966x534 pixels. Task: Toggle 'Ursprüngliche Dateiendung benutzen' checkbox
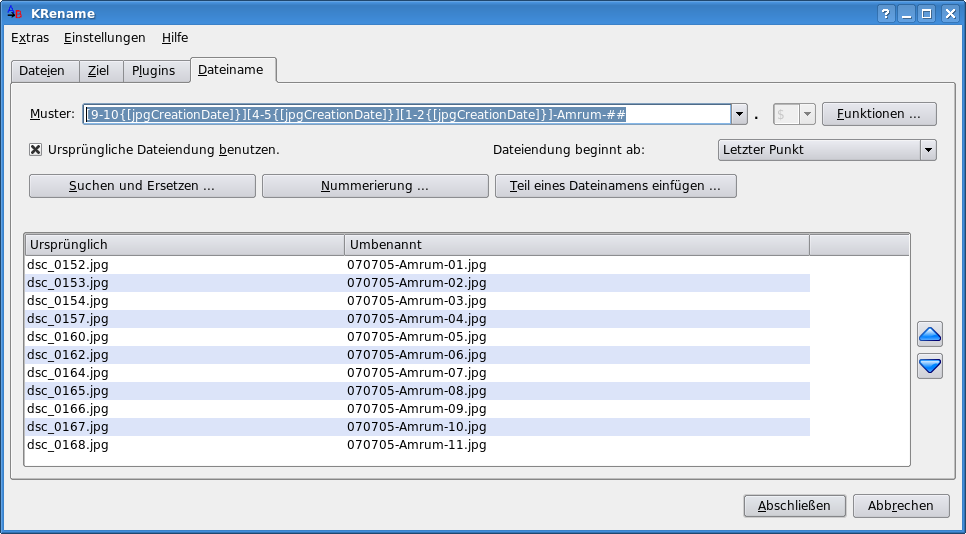(x=36, y=150)
